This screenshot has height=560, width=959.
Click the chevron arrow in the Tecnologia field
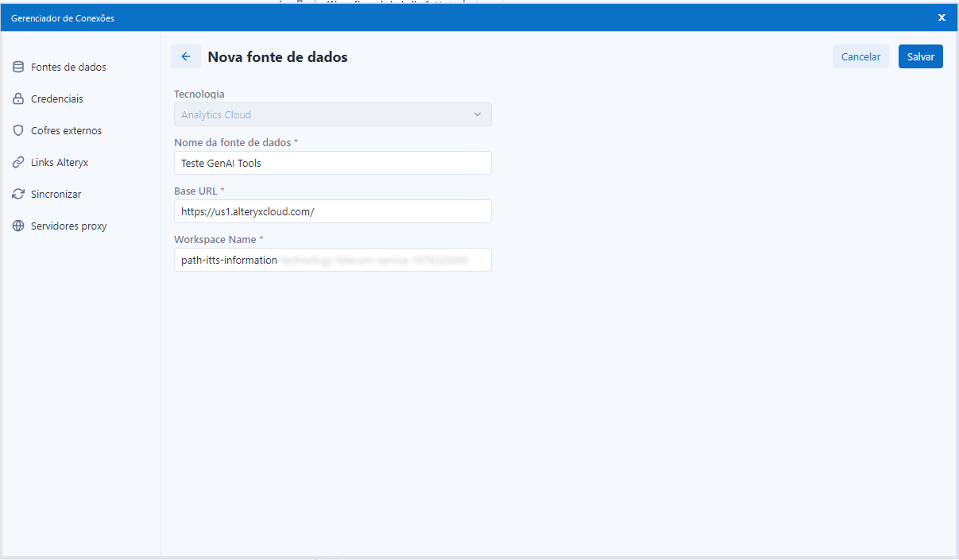(x=478, y=114)
